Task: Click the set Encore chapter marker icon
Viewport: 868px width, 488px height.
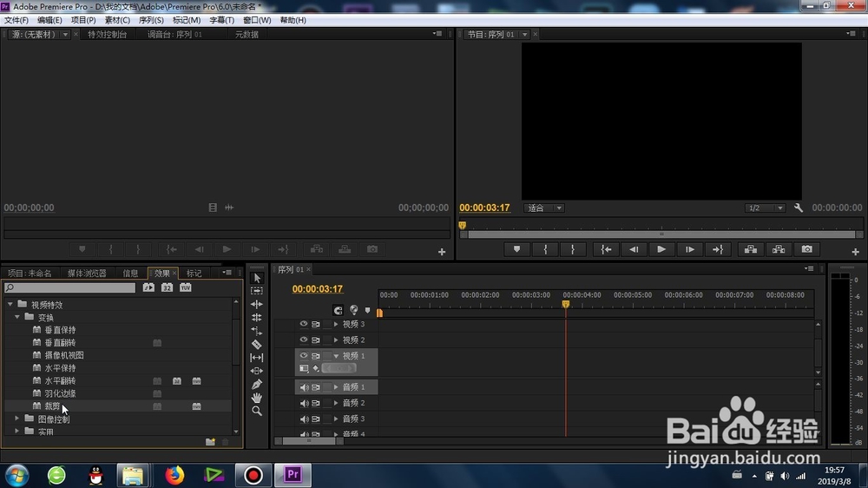Action: (x=354, y=310)
